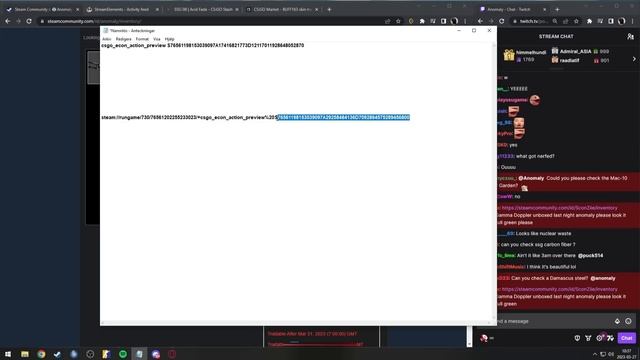This screenshot has width=640, height=360.
Task: Open a new tab in Twitch browser window
Action: pos(558,9)
